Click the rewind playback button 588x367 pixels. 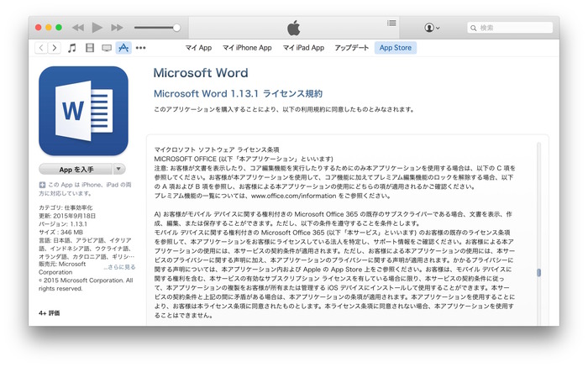tap(78, 28)
